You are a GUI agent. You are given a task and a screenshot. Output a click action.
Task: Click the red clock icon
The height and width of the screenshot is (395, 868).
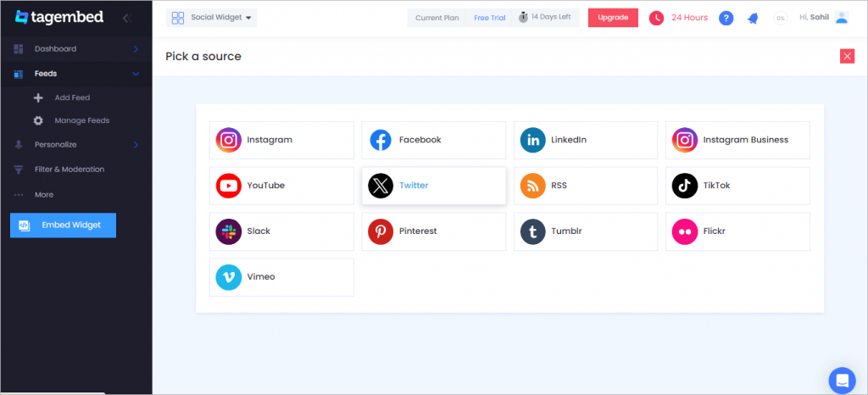[656, 18]
